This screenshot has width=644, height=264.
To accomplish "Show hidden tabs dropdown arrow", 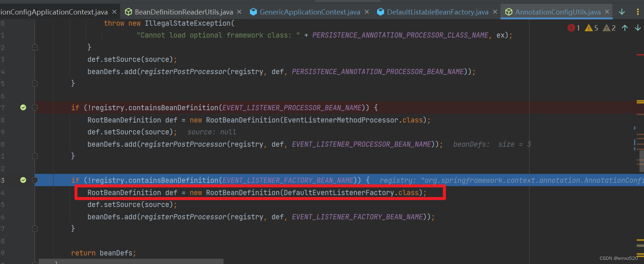I will click(x=622, y=12).
